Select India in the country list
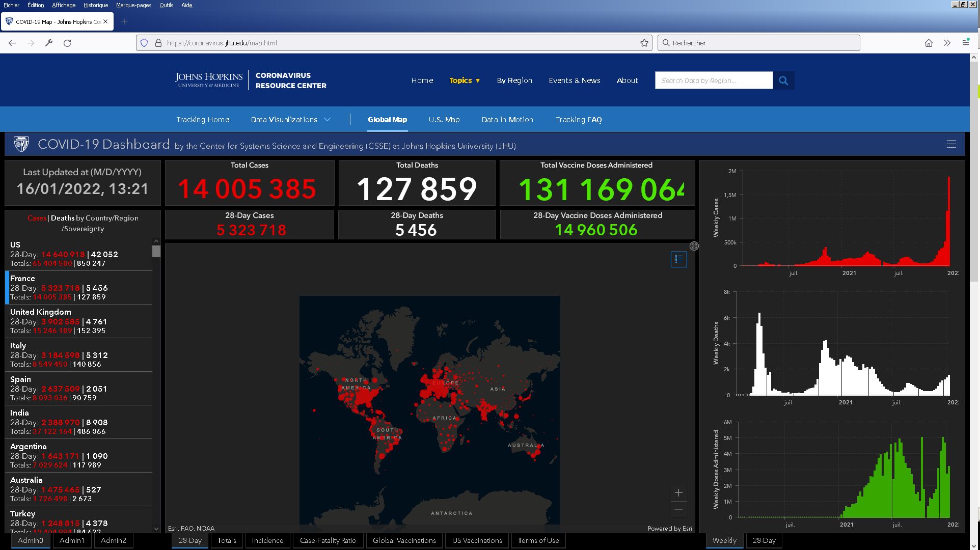Screen dimensions: 980x550 [79, 422]
